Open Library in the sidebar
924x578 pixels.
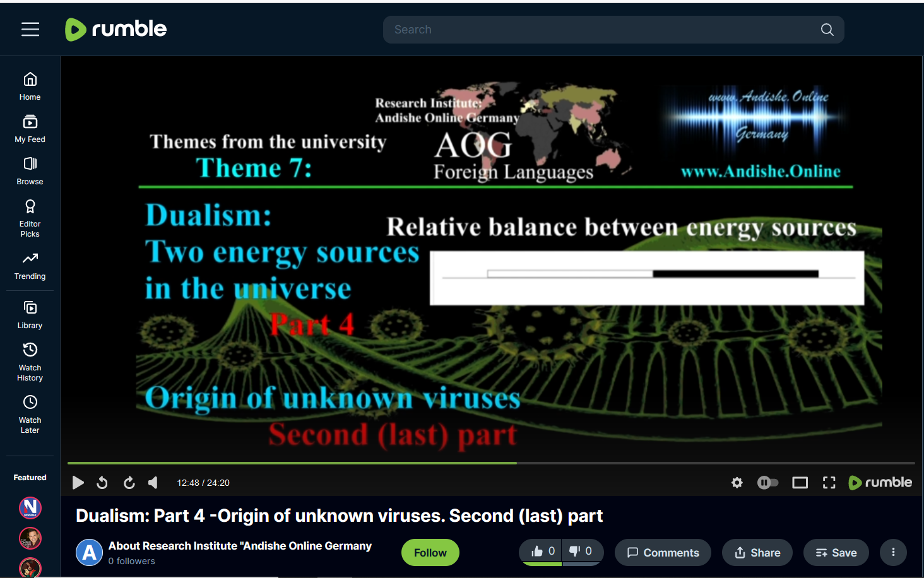pyautogui.click(x=30, y=315)
